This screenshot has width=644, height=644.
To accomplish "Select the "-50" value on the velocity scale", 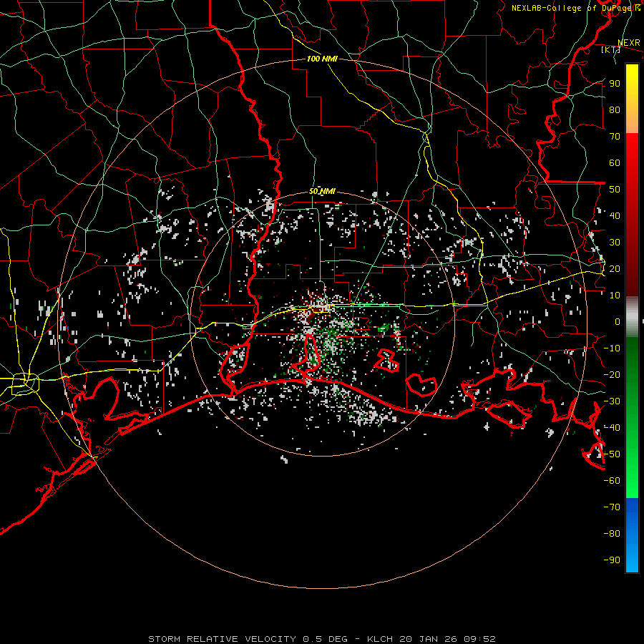I will (612, 454).
